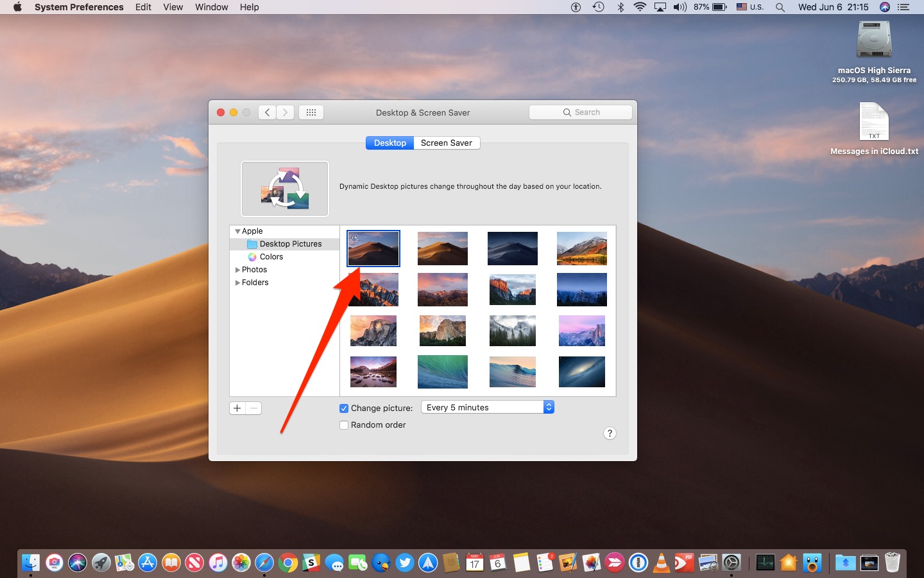Expand the Photos section
This screenshot has height=578, width=924.
238,270
